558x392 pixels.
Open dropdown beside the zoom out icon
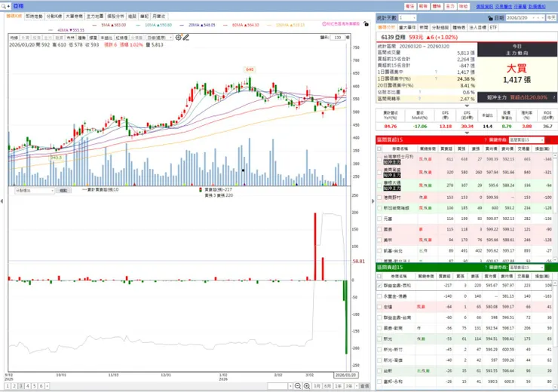(290, 386)
